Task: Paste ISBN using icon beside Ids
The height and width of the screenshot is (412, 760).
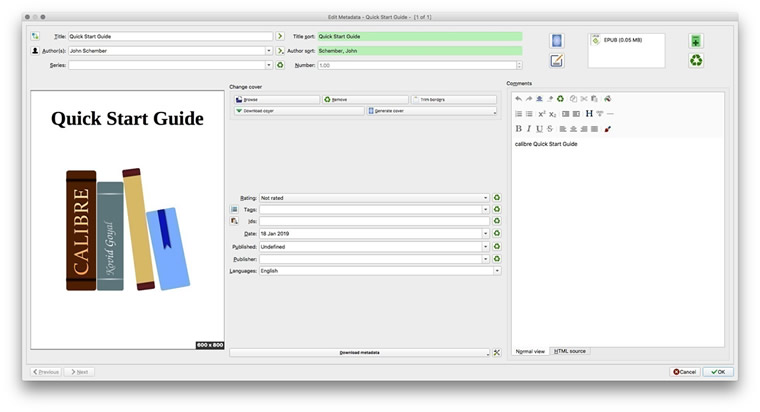Action: click(234, 221)
